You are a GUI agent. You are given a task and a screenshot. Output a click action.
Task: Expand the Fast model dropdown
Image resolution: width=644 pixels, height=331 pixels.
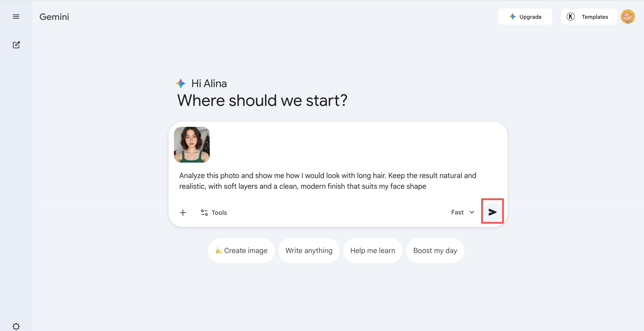tap(457, 212)
